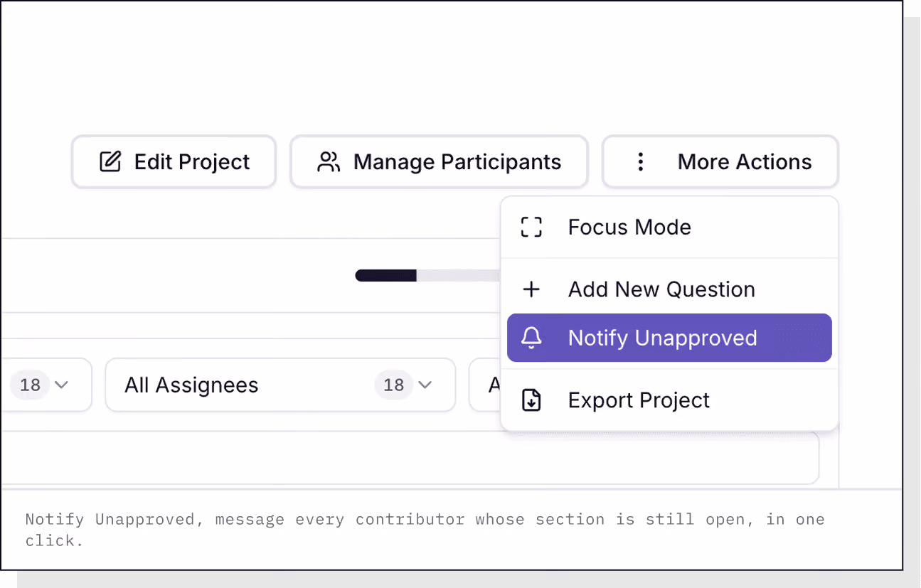Image resolution: width=921 pixels, height=588 pixels.
Task: Select Focus Mode from the menu
Action: 669,227
